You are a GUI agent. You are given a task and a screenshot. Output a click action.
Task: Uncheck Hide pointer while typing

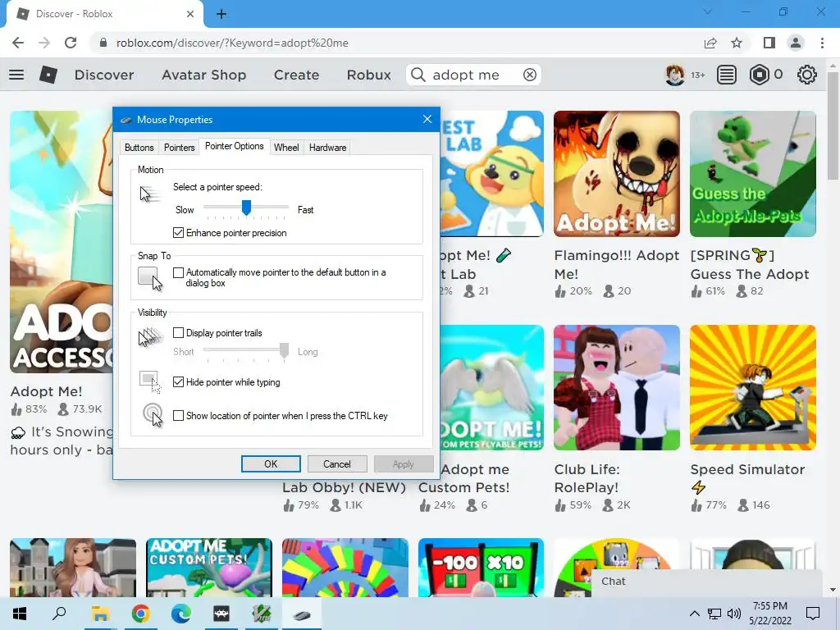pyautogui.click(x=178, y=382)
